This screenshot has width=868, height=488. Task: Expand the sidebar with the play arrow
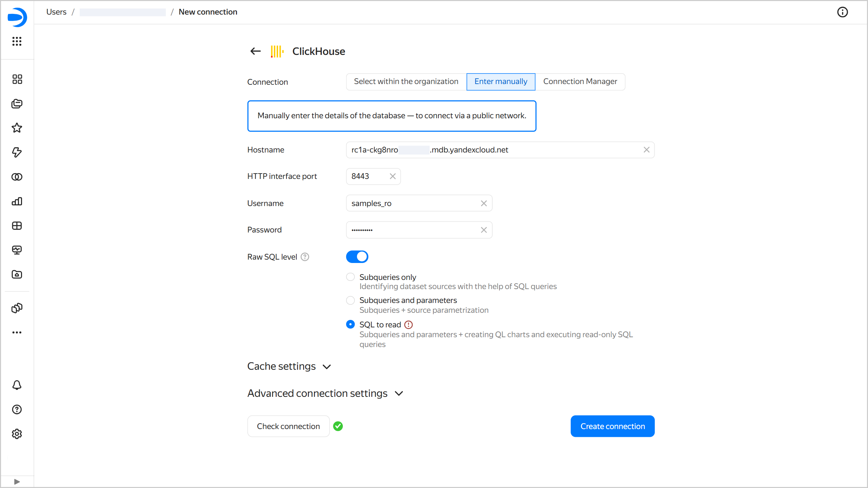pyautogui.click(x=17, y=482)
